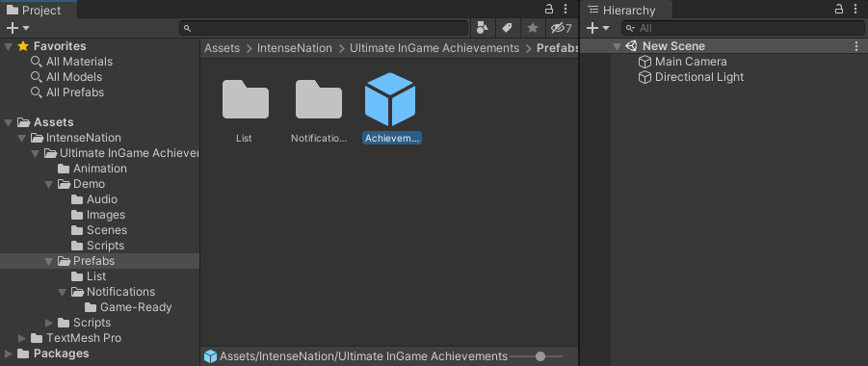
Task: Click Assets in the breadcrumb path
Action: (x=222, y=48)
